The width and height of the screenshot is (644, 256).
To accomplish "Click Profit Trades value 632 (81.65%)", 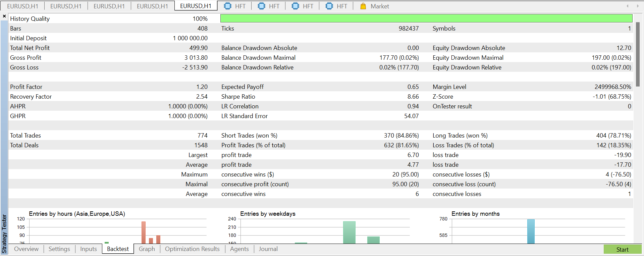I will (x=401, y=145).
